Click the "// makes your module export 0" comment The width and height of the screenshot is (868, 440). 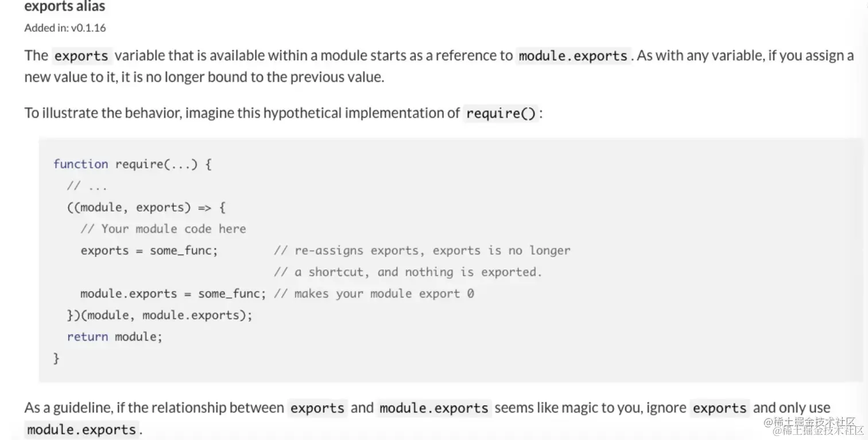374,294
